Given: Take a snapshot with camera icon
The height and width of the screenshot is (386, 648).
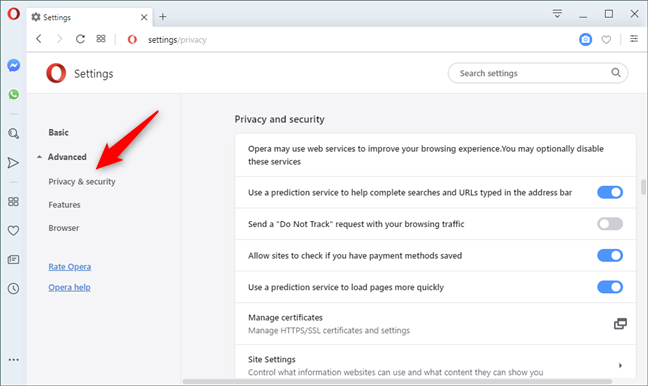Looking at the screenshot, I should tap(585, 39).
